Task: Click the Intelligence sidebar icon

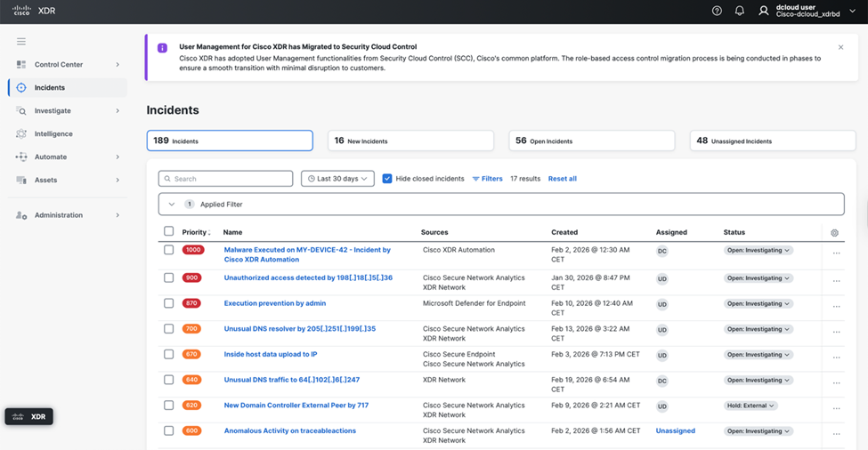Action: coord(21,134)
